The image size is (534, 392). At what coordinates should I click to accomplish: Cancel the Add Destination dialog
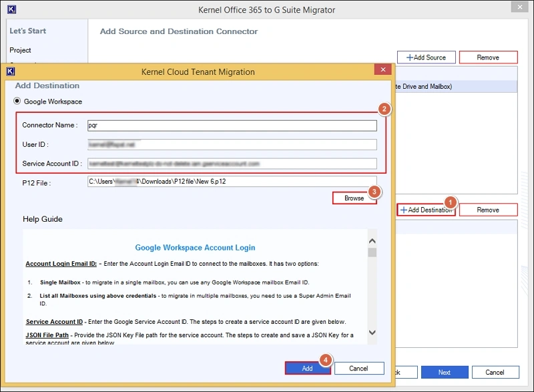(x=359, y=368)
